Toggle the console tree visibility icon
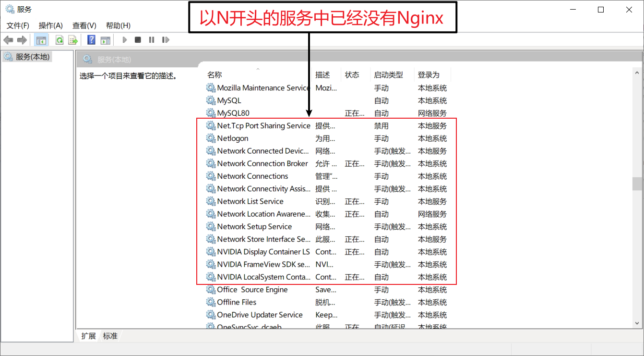 tap(41, 39)
